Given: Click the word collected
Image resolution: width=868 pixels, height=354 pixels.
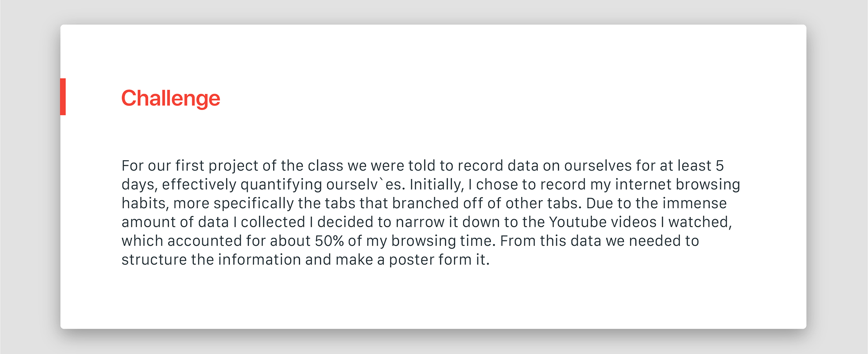Looking at the screenshot, I should (x=273, y=222).
